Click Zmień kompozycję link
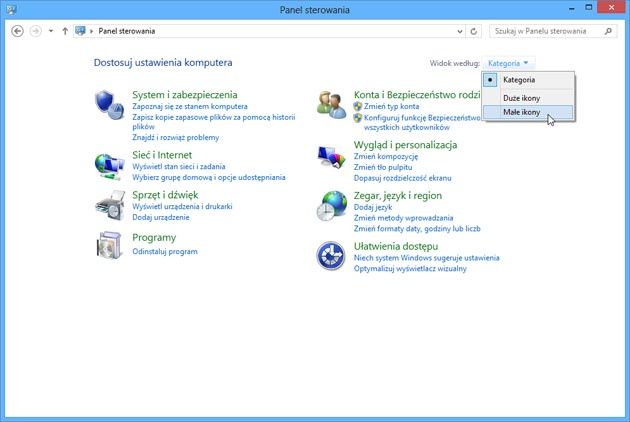 point(386,156)
